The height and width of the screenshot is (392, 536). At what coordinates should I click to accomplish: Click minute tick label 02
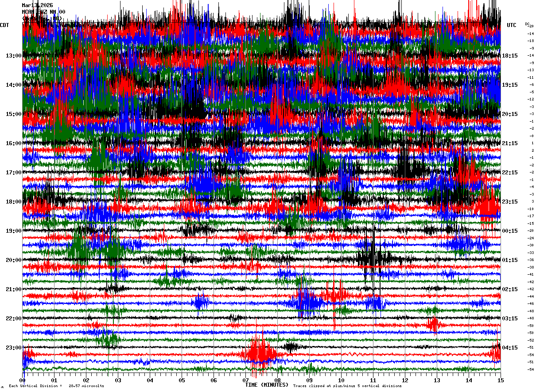pyautogui.click(x=86, y=380)
